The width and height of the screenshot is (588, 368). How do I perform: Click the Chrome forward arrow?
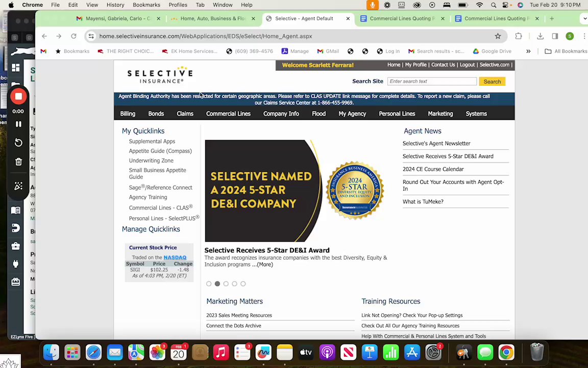pyautogui.click(x=59, y=36)
